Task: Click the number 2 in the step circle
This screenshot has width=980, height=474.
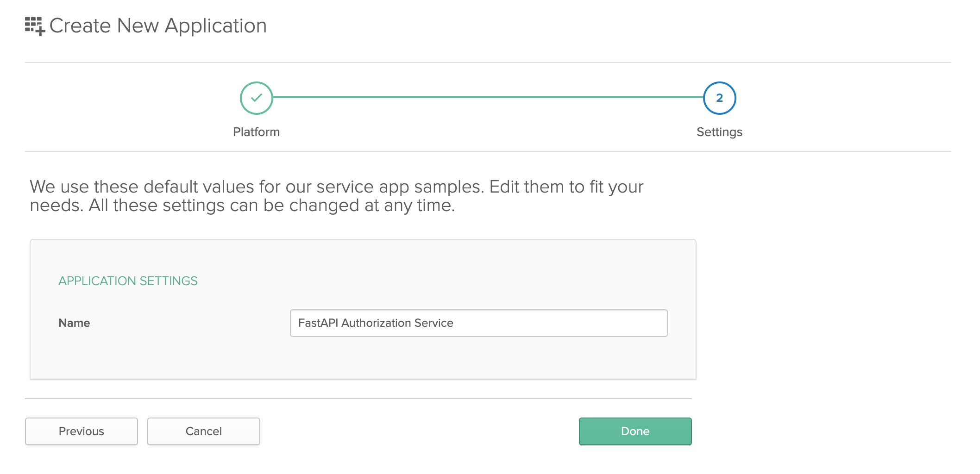Action: click(719, 98)
